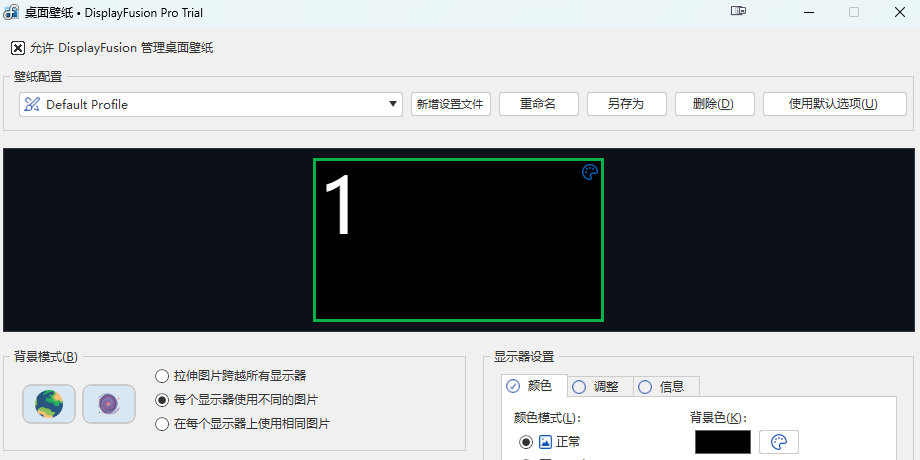Switch to the 信息 tab
The image size is (920, 460).
666,387
